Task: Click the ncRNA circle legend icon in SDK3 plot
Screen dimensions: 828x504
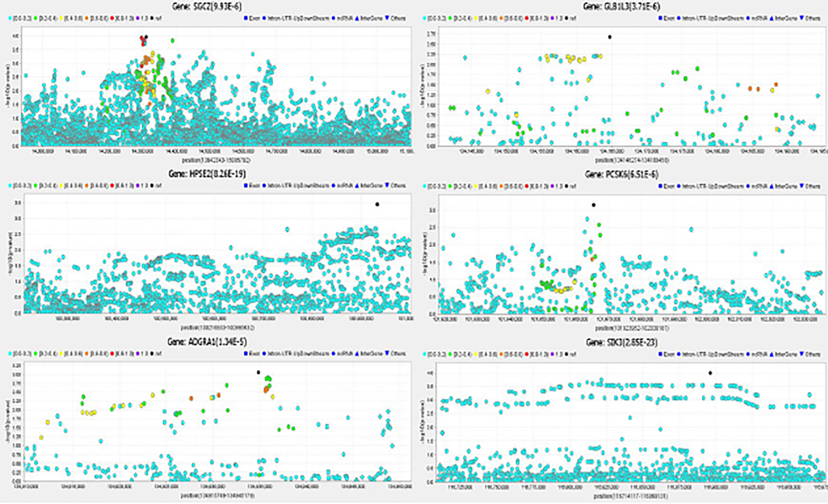Action: 748,354
